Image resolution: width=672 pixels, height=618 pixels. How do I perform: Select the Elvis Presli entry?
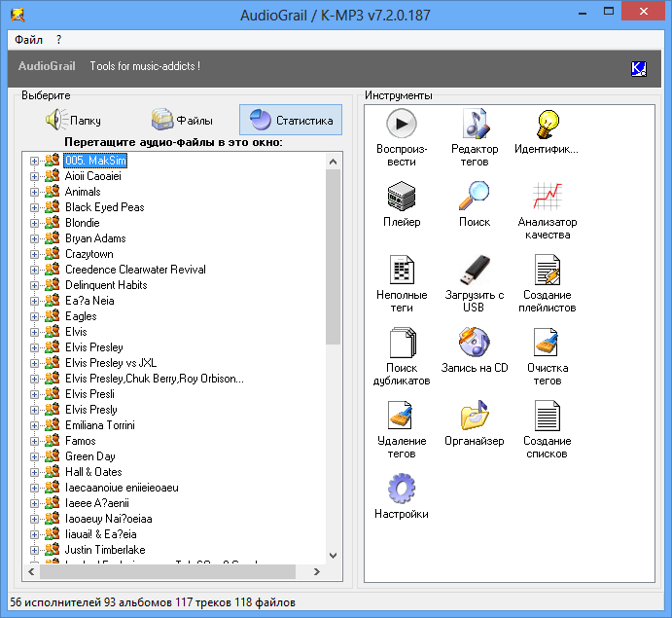pyautogui.click(x=89, y=394)
